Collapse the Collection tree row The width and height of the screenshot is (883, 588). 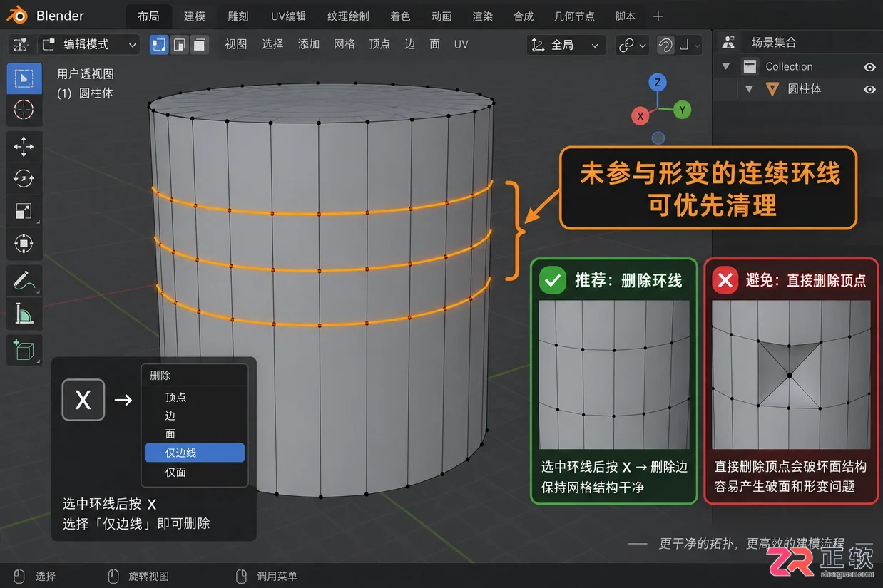click(726, 66)
